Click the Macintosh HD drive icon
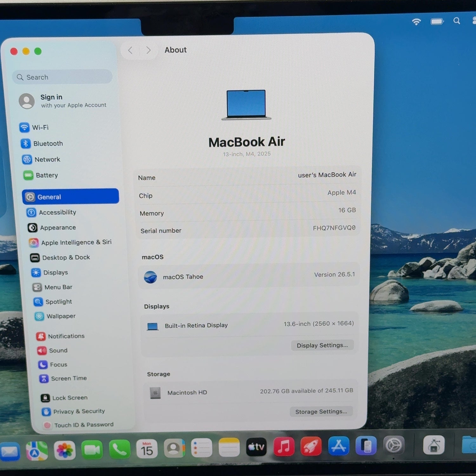The image size is (476, 476). [155, 393]
